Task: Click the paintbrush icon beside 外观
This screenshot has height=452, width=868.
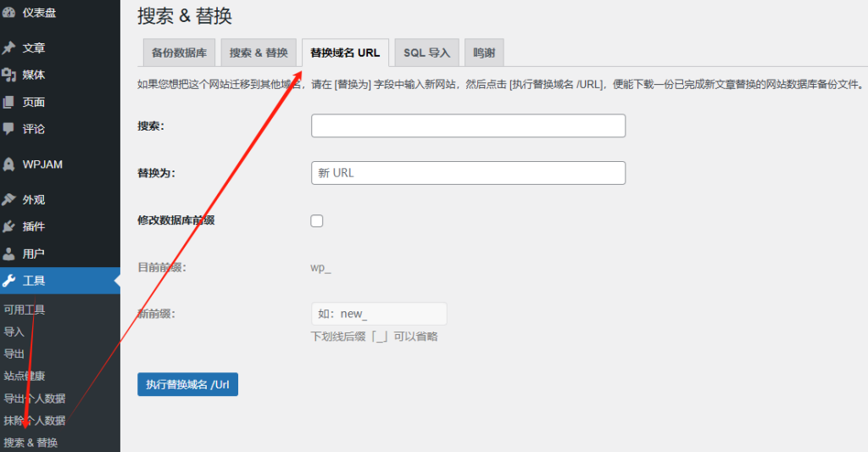Action: pos(8,199)
